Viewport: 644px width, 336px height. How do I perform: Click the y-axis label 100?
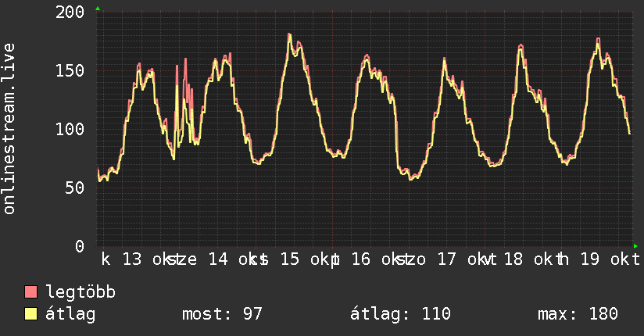coord(70,130)
